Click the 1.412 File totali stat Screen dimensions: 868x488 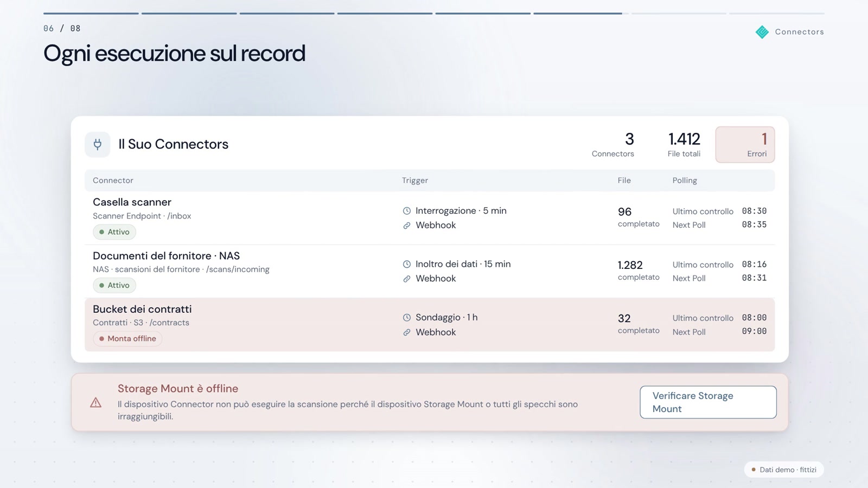coord(684,145)
